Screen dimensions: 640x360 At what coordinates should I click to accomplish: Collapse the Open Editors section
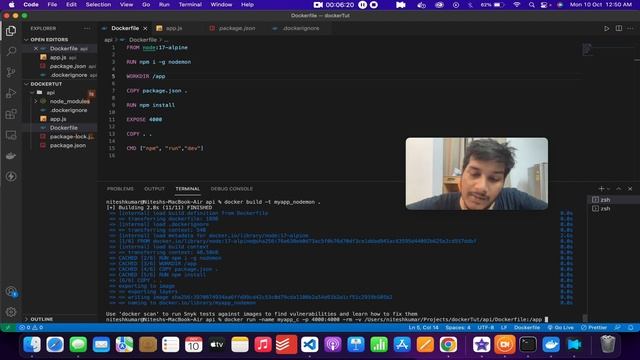pos(49,40)
